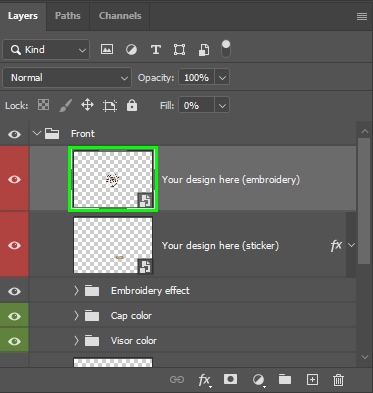
Task: Open the Opacity slider dropdown
Action: (x=222, y=78)
